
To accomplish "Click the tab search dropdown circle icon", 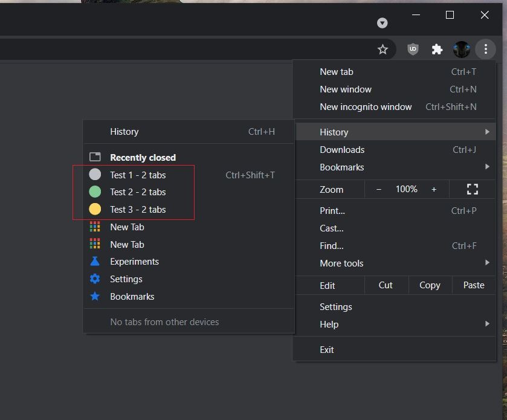I will click(x=382, y=23).
